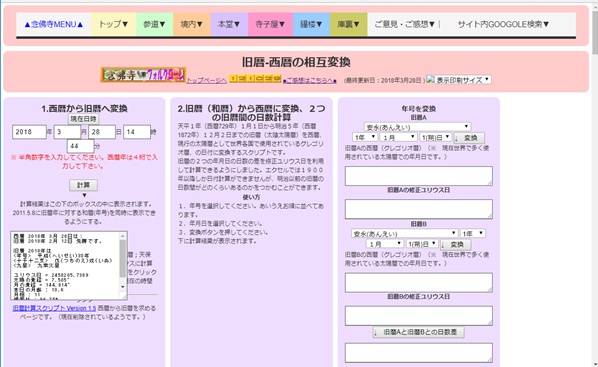Open the 旧暦A 1(朔)日 day dropdown
This screenshot has height=367, width=598.
point(436,137)
